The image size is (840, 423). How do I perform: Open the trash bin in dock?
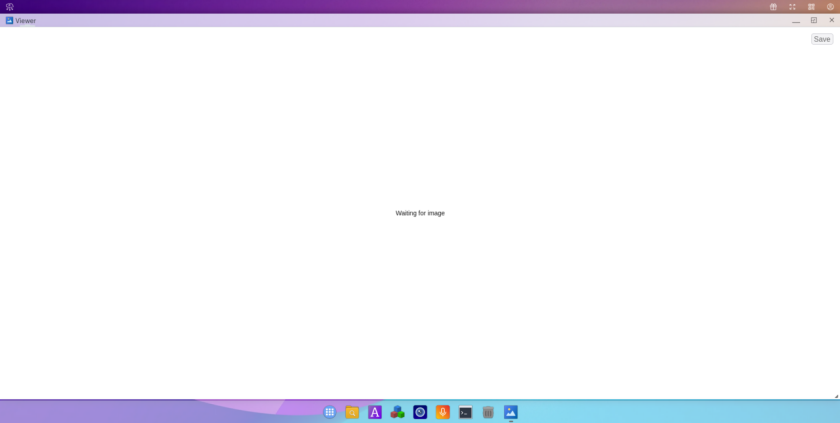(488, 412)
